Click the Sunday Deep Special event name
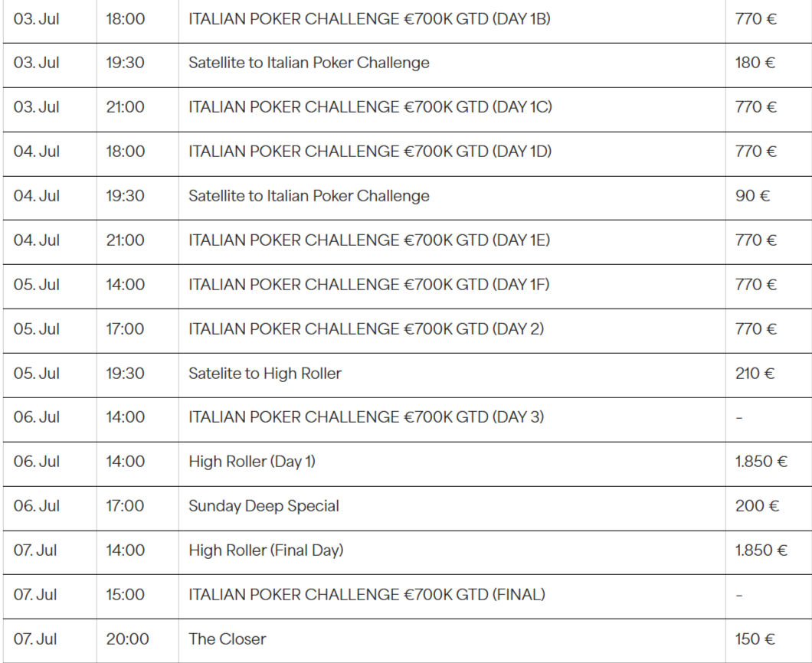Screen dimensions: 812x663 264,506
